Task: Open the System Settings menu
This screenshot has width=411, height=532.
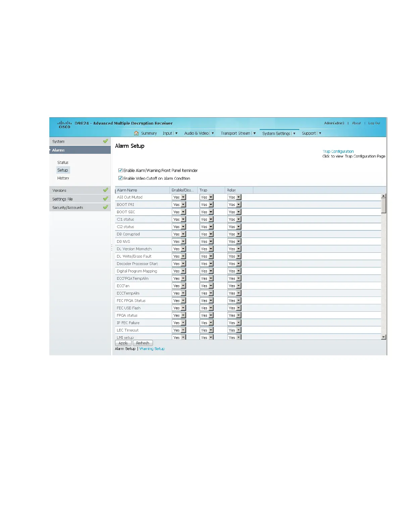Action: 279,133
